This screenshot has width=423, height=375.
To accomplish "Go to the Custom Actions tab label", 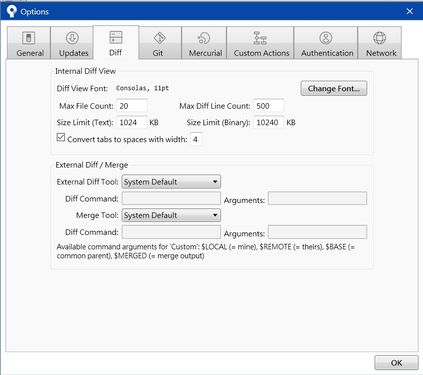I will [261, 53].
